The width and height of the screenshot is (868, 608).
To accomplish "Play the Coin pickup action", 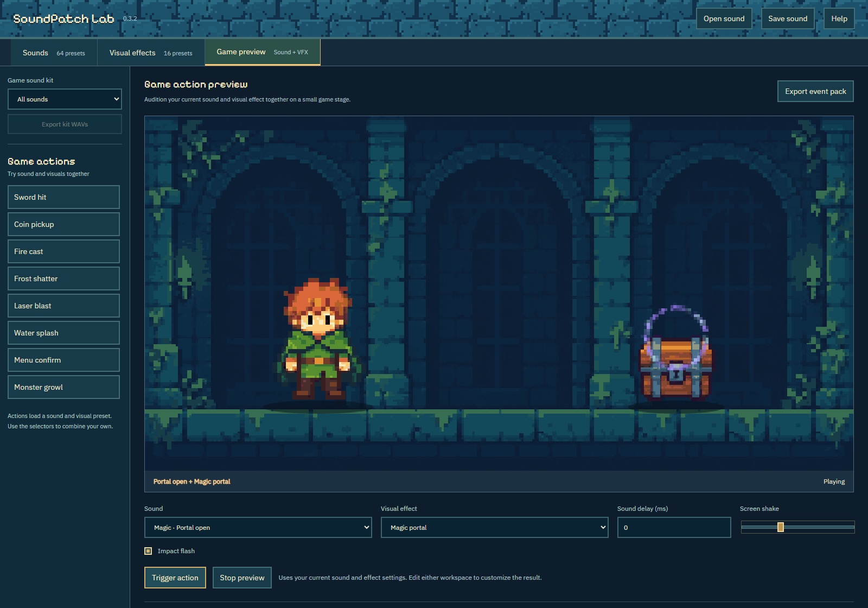I will pyautogui.click(x=63, y=224).
